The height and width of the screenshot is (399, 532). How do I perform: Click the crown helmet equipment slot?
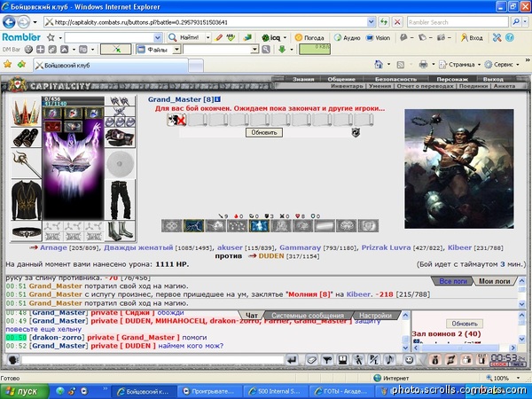tap(26, 113)
